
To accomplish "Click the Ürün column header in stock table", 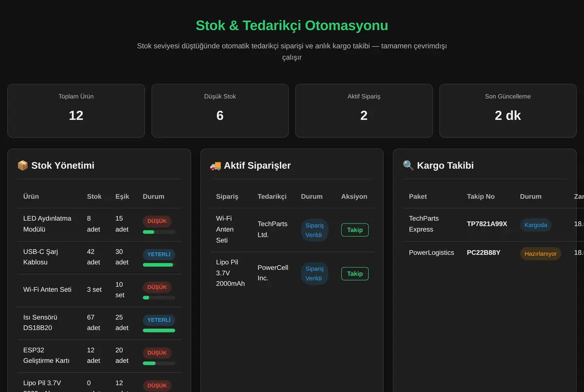I will 31,196.
